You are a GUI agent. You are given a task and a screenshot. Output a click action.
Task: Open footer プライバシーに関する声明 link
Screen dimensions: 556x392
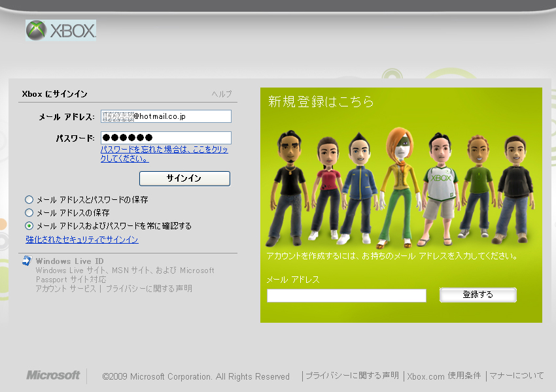pos(352,376)
